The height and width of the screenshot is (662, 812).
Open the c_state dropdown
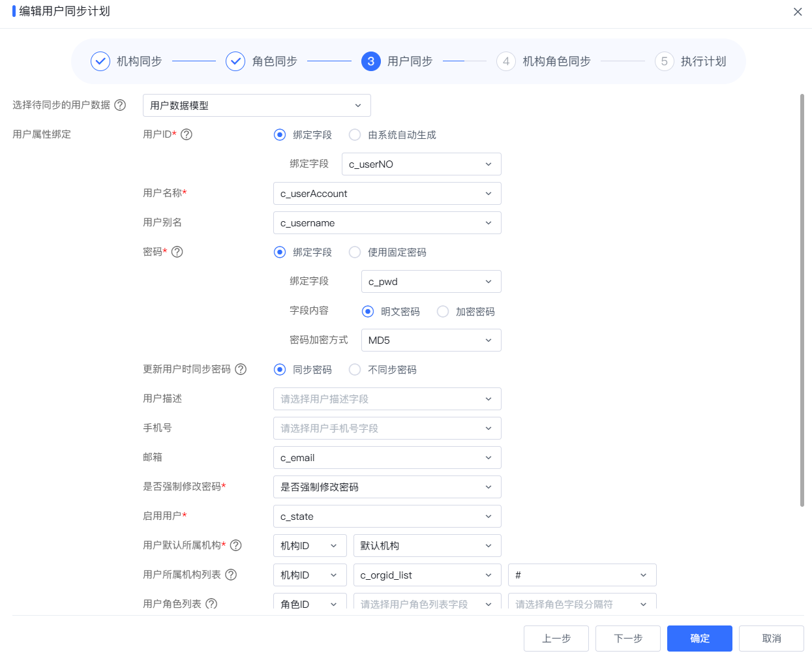(387, 517)
